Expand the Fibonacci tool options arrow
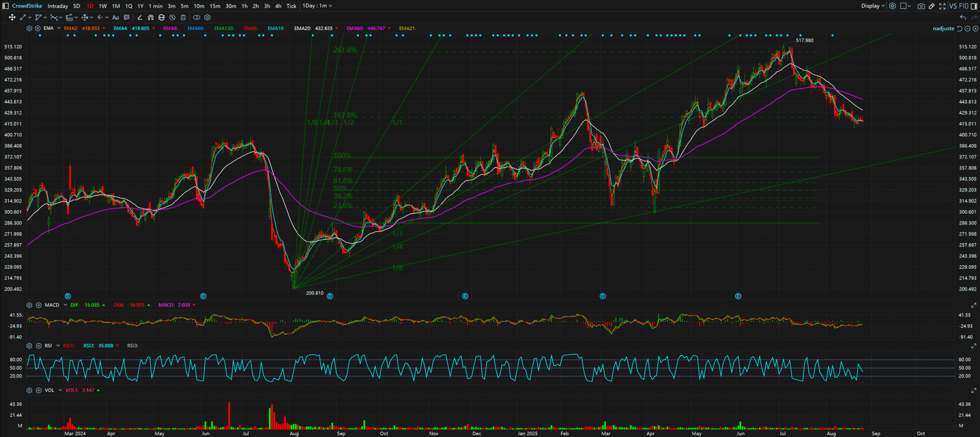 [75, 18]
